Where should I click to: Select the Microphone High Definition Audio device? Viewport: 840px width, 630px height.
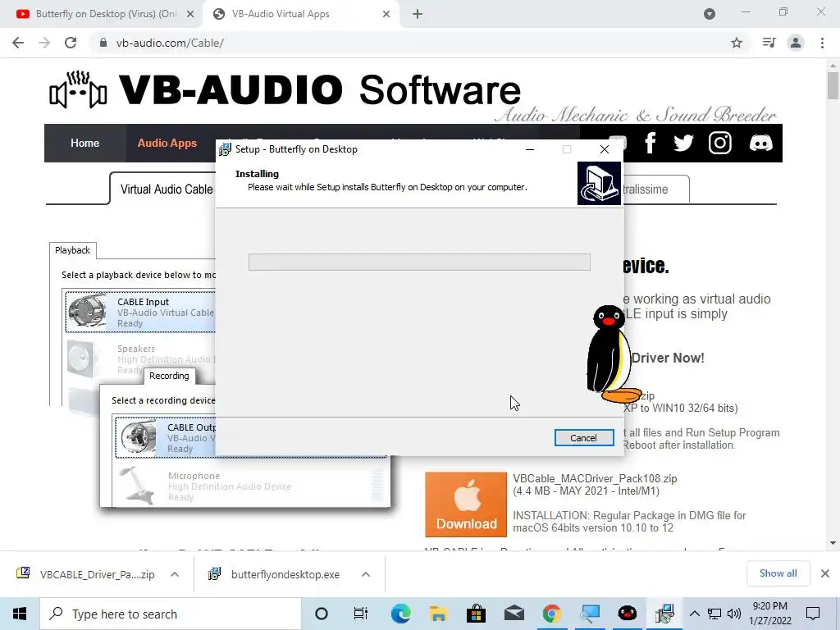click(x=251, y=486)
